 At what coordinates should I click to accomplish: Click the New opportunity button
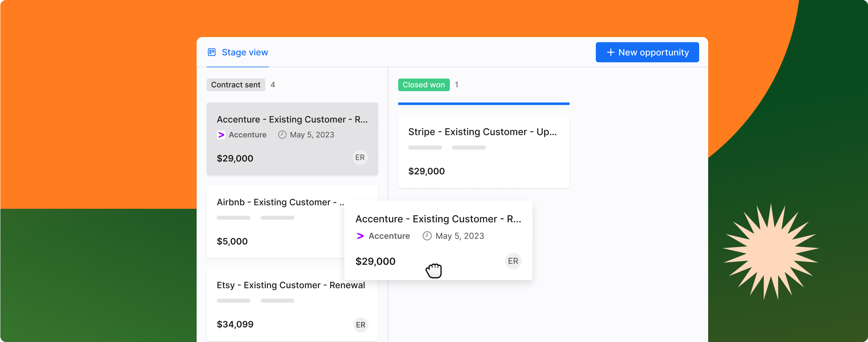647,52
